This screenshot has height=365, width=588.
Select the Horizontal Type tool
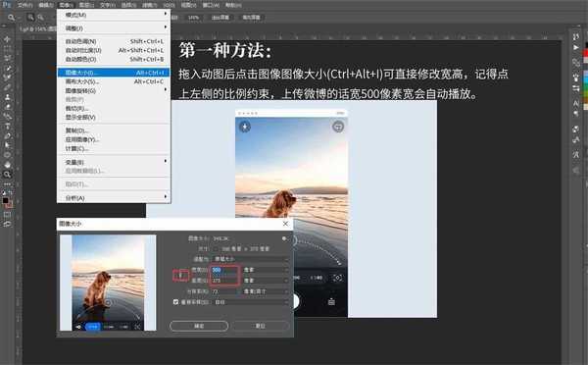pyautogui.click(x=7, y=126)
